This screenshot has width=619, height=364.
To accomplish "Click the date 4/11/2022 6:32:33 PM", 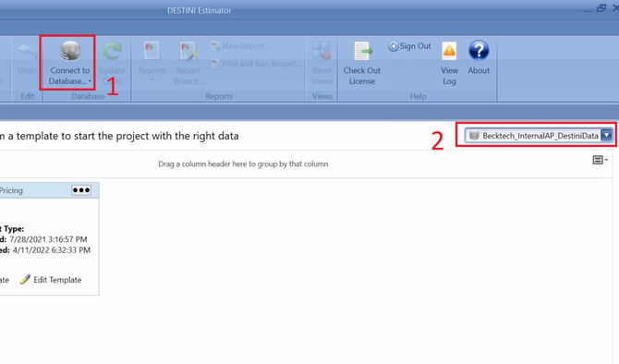I will [52, 250].
